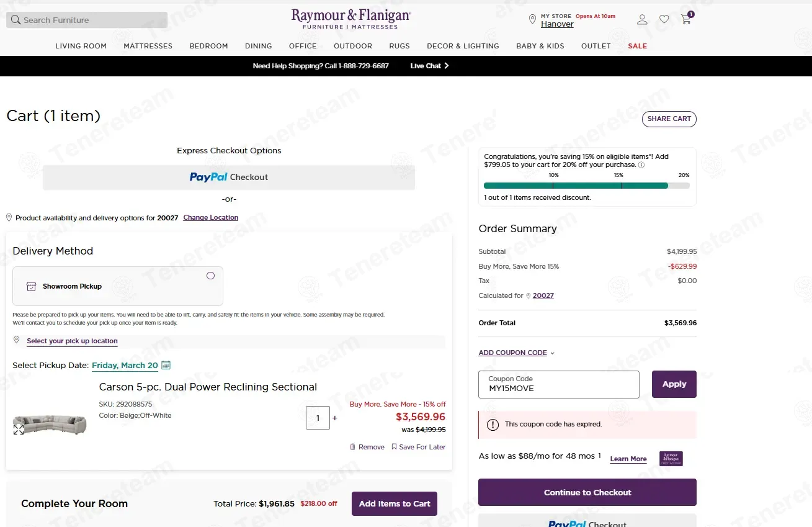Save the Carson sectional for later

tap(419, 447)
